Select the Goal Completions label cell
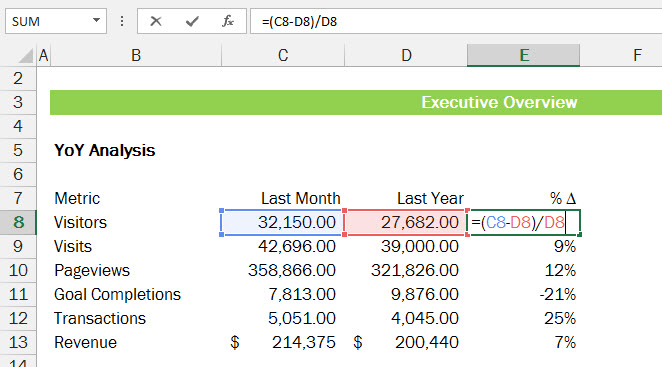This screenshot has height=367, width=662. (x=136, y=294)
